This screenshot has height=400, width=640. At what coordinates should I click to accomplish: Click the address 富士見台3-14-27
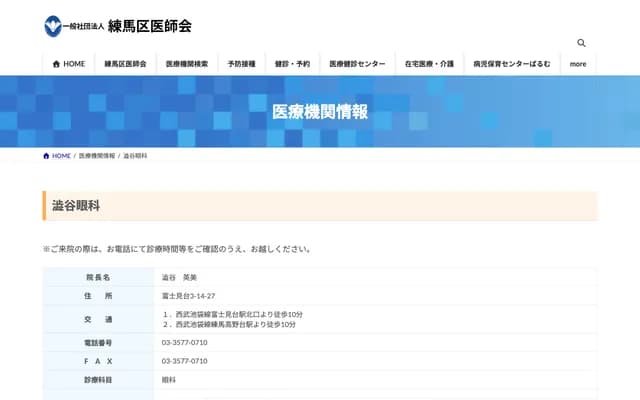186,297
